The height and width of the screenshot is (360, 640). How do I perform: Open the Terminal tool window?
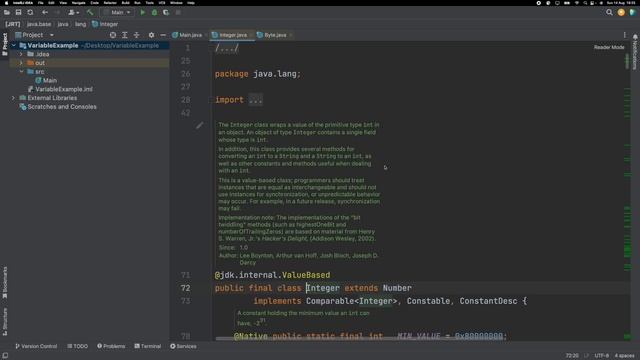148,346
